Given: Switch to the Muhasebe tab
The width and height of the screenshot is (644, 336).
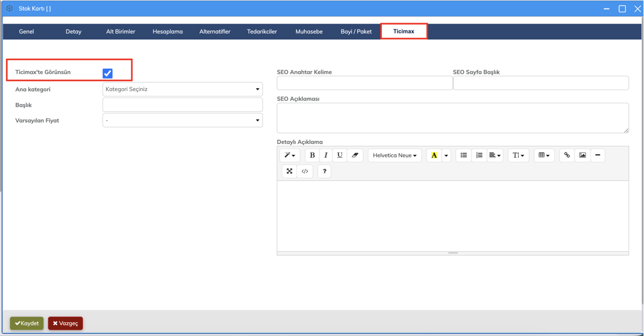Looking at the screenshot, I should pos(309,31).
